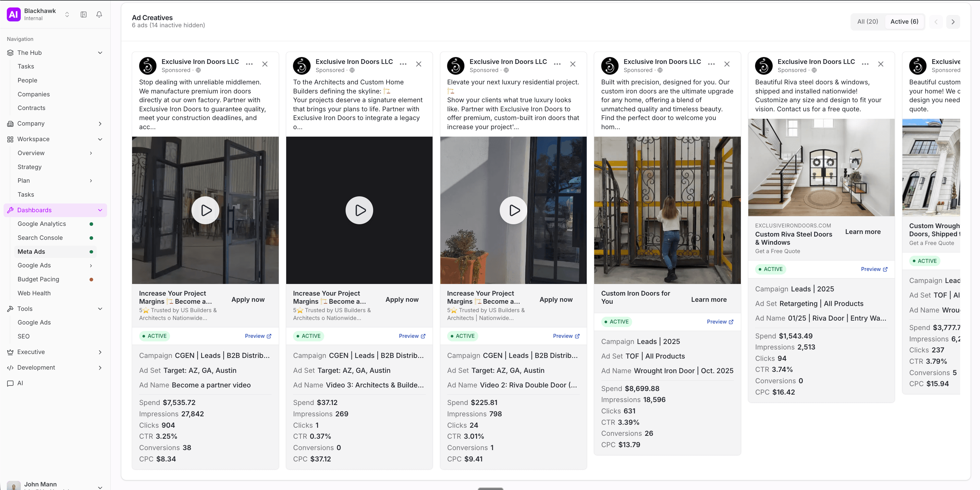Collapse The Hub section
980x490 pixels.
(100, 53)
